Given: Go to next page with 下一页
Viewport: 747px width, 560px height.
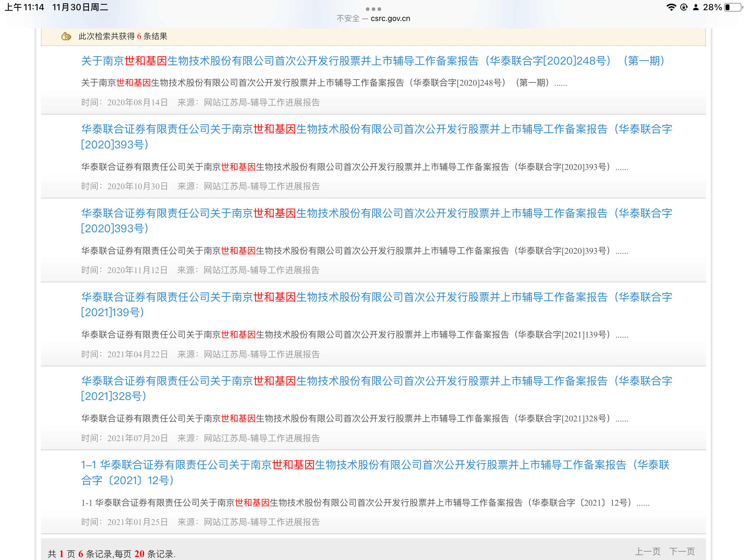Looking at the screenshot, I should 682,551.
